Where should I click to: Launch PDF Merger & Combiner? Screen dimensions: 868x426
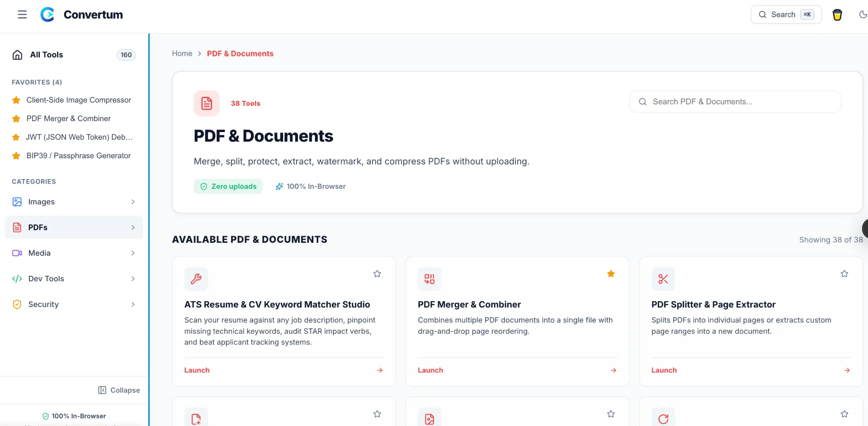[430, 370]
